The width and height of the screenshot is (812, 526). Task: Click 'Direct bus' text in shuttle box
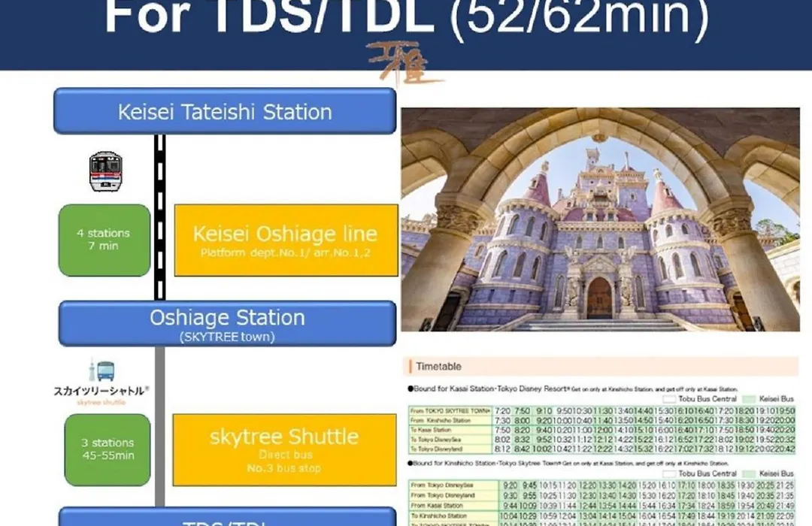point(286,455)
